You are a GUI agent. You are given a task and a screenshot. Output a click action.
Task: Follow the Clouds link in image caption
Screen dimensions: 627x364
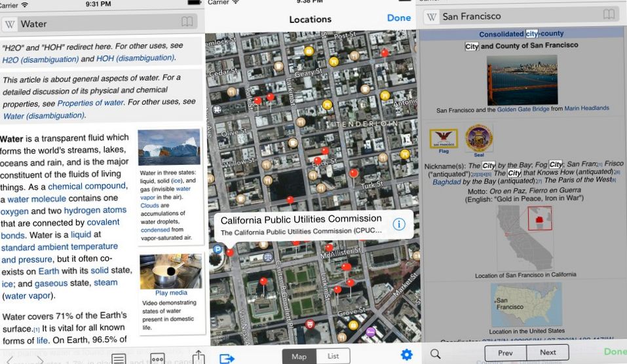click(149, 206)
